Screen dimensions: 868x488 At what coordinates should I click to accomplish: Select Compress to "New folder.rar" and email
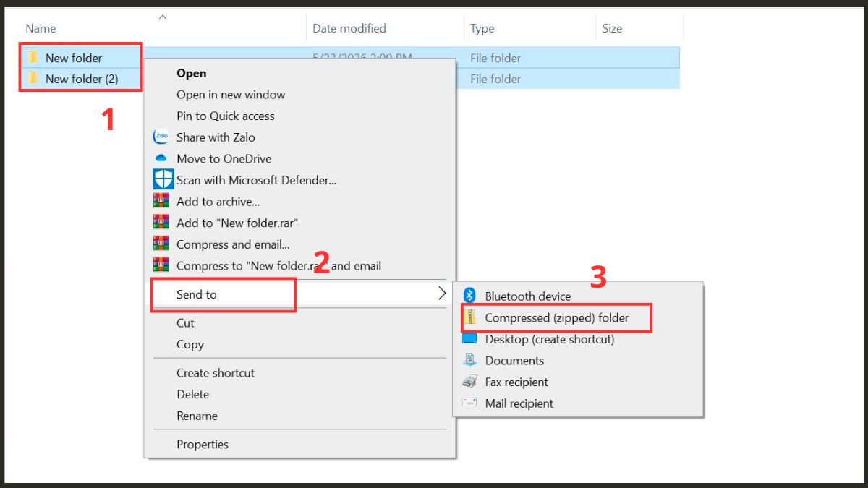[x=278, y=266]
